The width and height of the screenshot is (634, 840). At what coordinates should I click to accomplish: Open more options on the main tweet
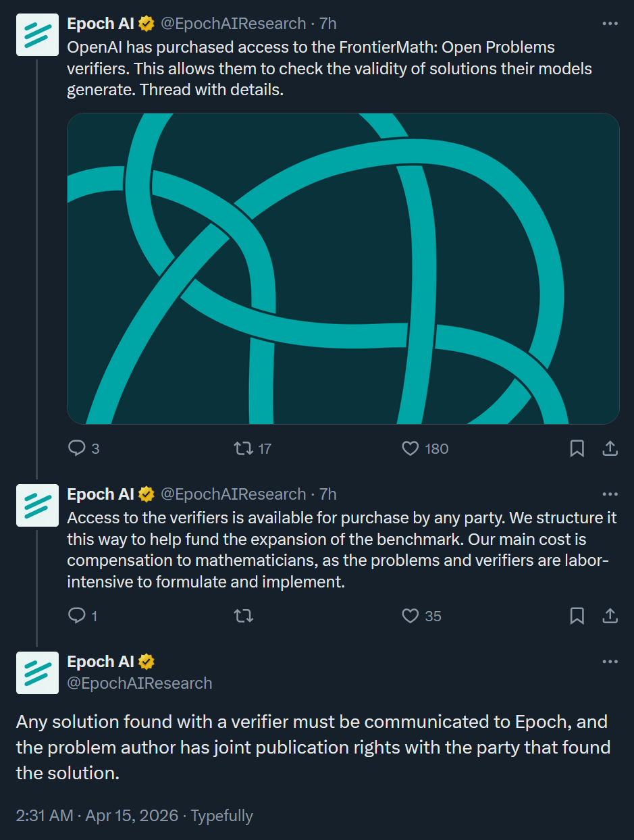click(610, 662)
